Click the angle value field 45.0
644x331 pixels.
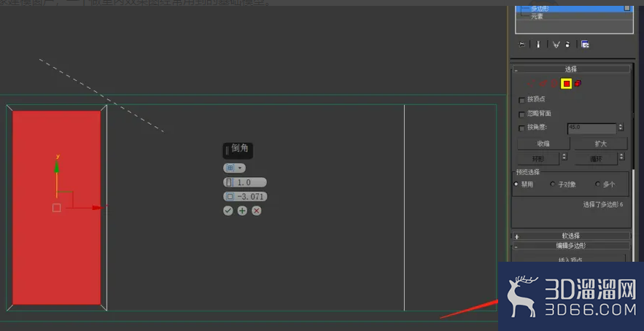591,128
